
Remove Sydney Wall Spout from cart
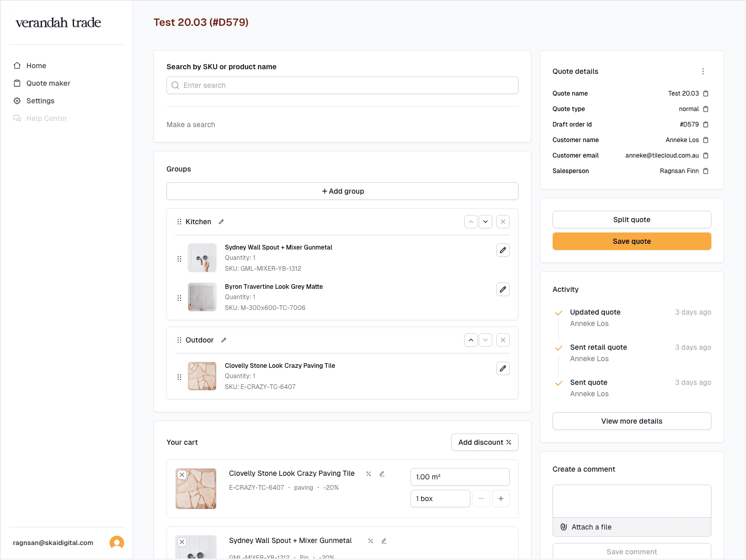pos(182,542)
